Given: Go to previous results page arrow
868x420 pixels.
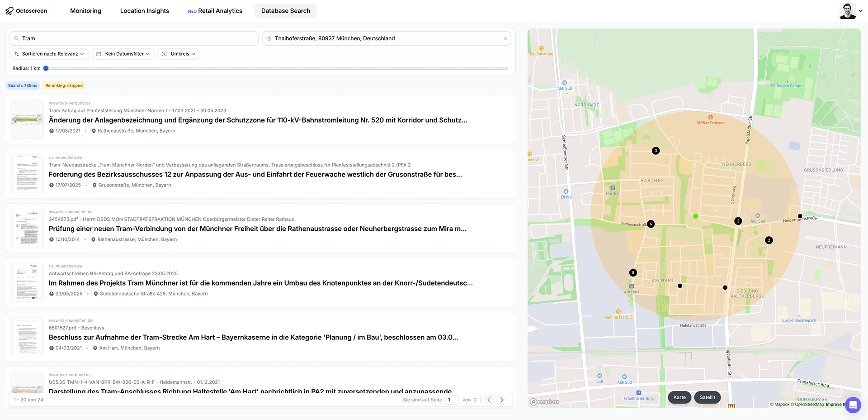Looking at the screenshot, I should [489, 400].
